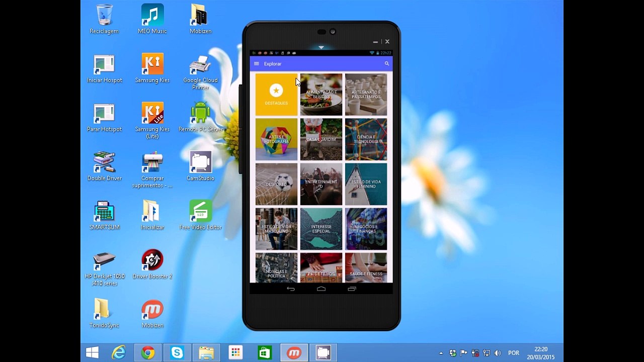Screen dimensions: 644x362
Task: Show hidden system tray icons
Action: [x=441, y=353]
